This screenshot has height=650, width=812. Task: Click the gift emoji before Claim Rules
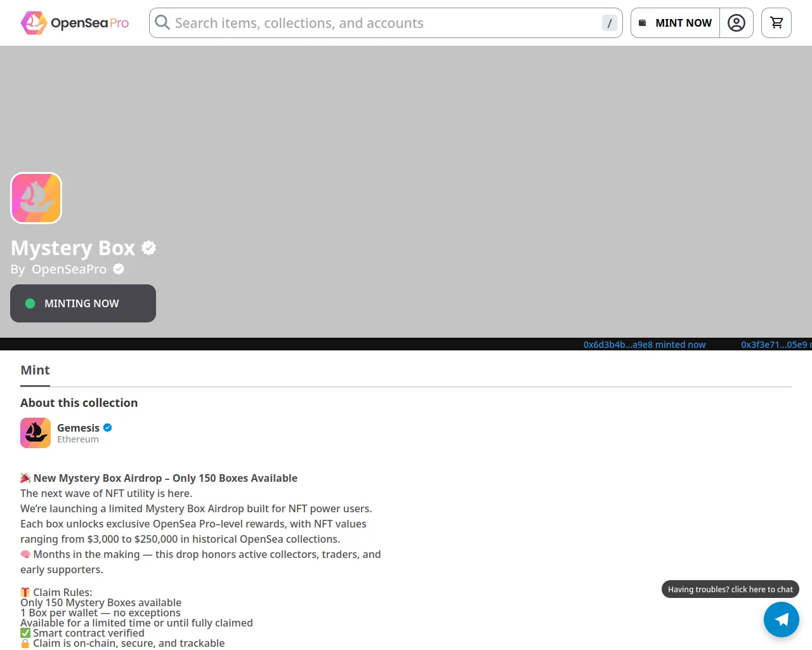coord(25,592)
